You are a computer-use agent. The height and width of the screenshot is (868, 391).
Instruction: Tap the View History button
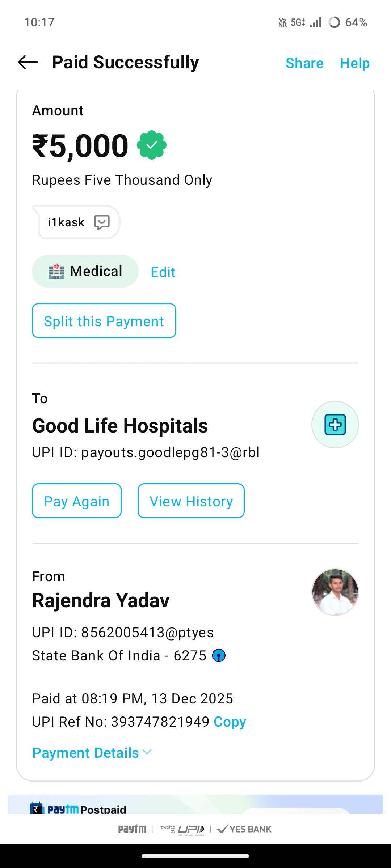(191, 501)
